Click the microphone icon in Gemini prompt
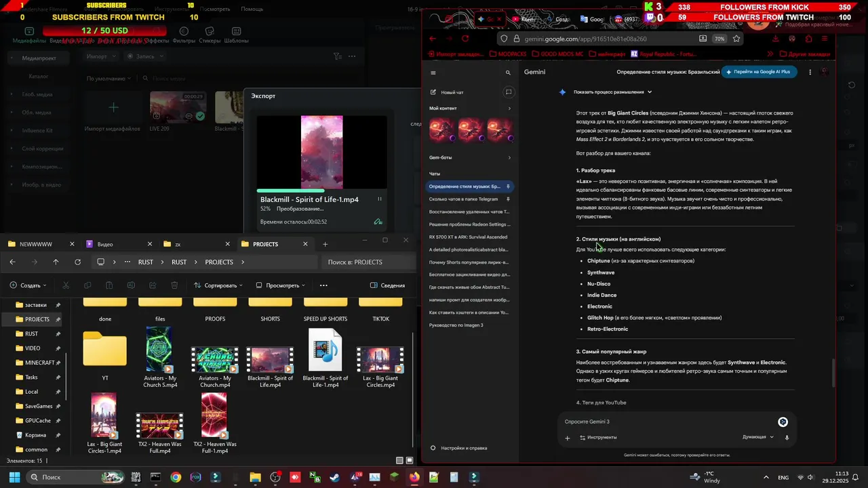The image size is (868, 488). [x=787, y=437]
